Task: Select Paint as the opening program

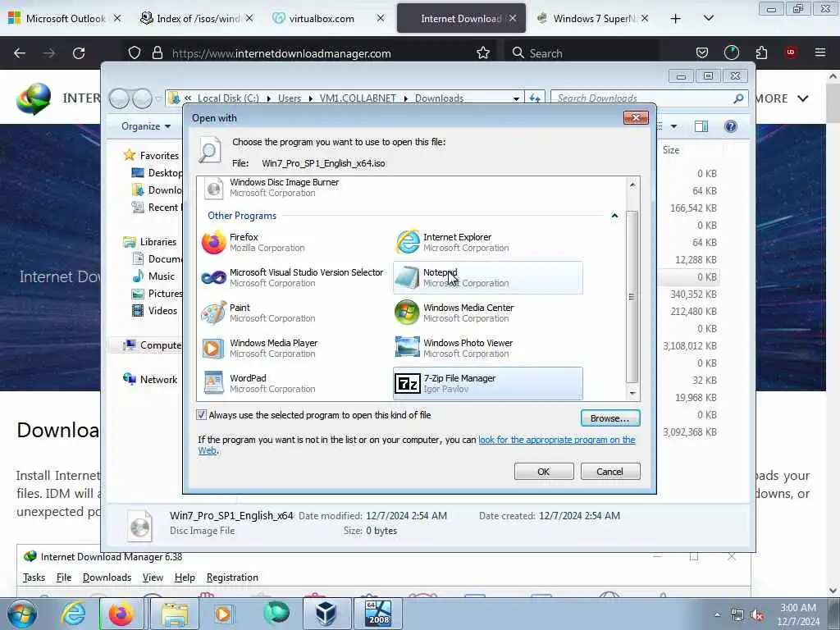Action: (x=294, y=313)
